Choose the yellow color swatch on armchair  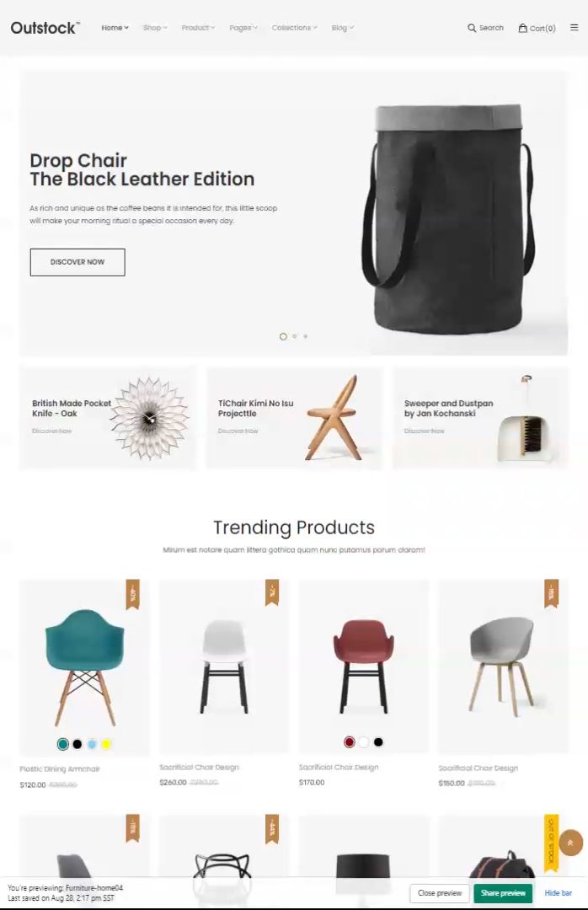pos(106,744)
